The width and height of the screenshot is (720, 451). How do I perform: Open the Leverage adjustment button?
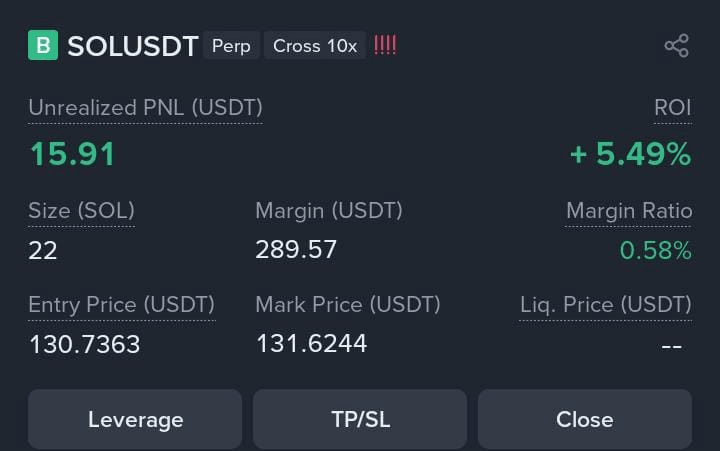click(x=135, y=419)
